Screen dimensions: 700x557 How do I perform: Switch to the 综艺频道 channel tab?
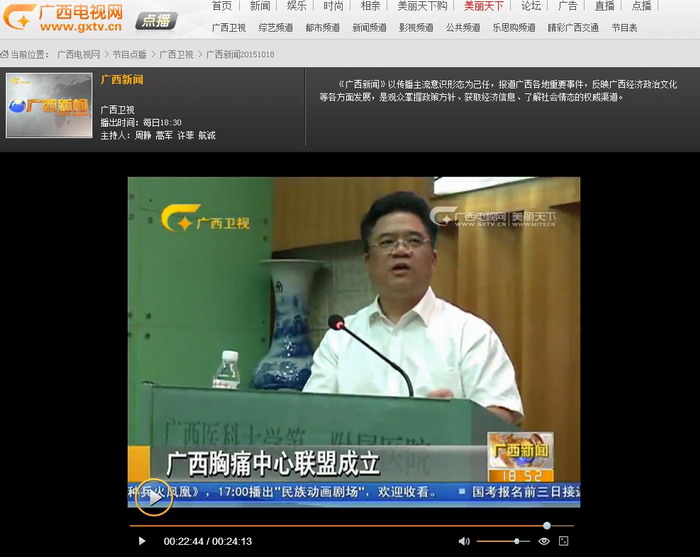(275, 28)
